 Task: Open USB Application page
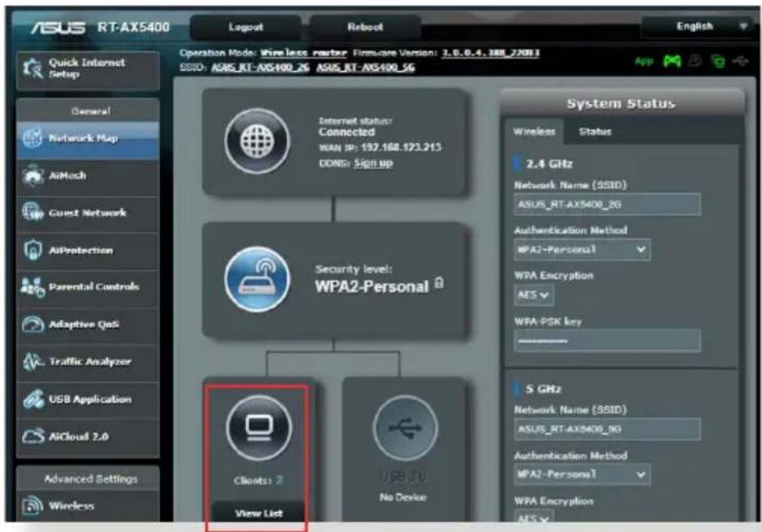point(87,400)
